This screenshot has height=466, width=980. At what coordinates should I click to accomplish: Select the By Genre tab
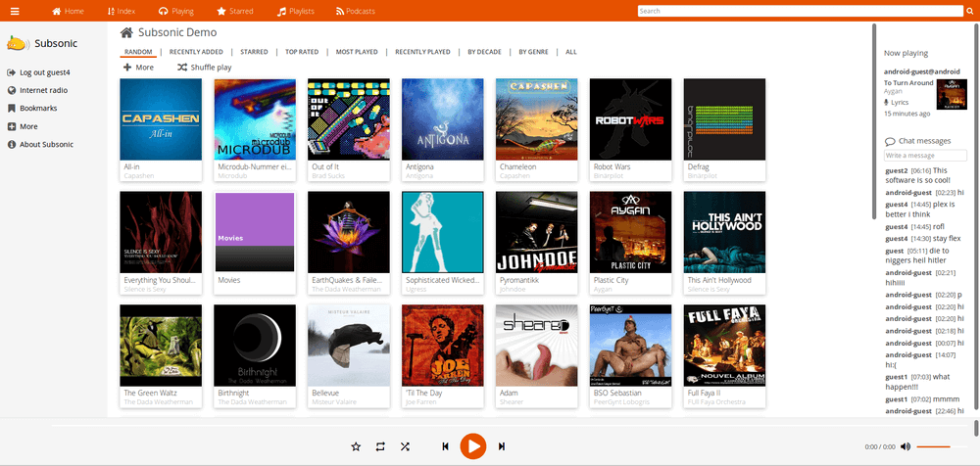tap(535, 51)
